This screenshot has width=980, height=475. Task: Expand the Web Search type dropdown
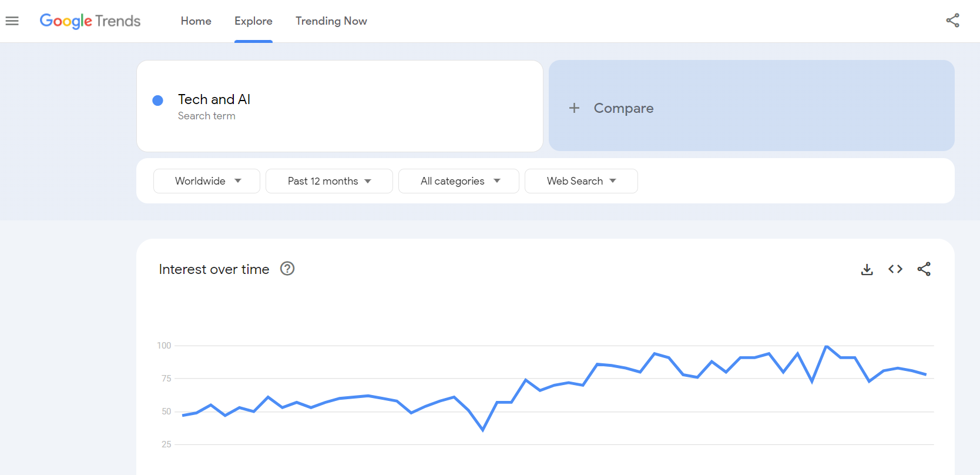(x=581, y=181)
